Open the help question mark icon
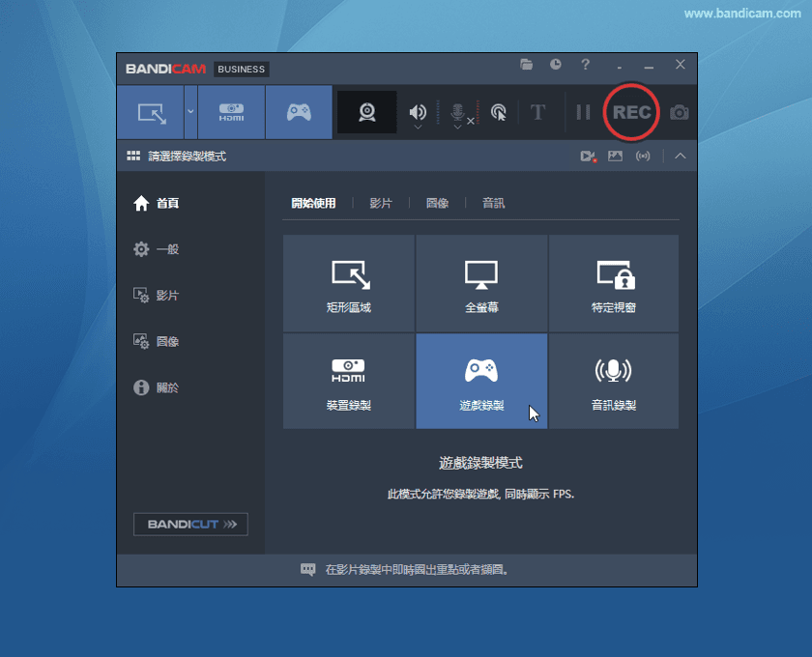This screenshot has height=657, width=812. tap(585, 64)
